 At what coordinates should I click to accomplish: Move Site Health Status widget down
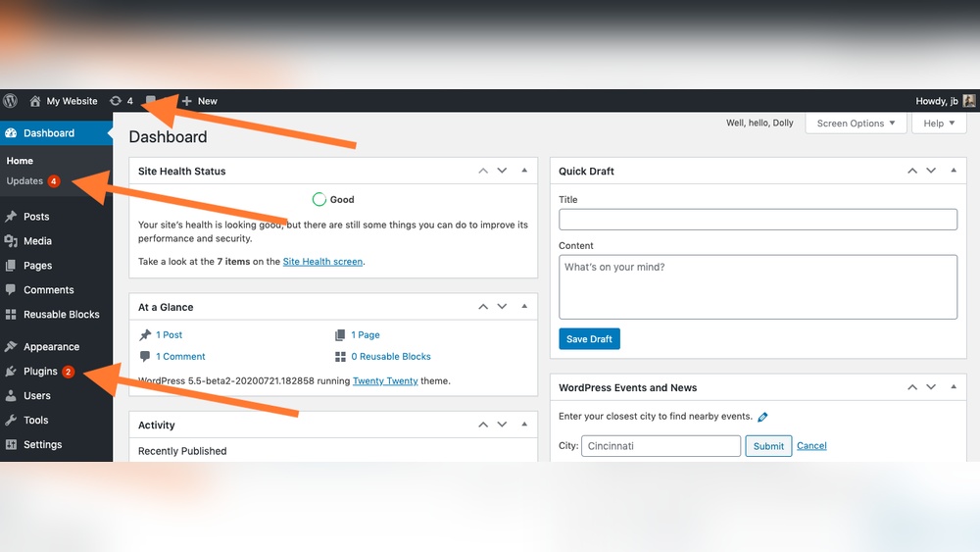pyautogui.click(x=502, y=171)
